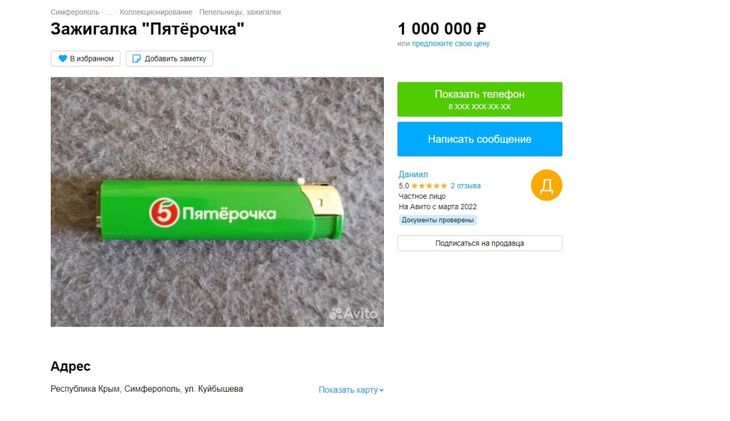Screen dimensions: 730x421
Task: Open seller profile link Даниил
Action: [x=413, y=174]
